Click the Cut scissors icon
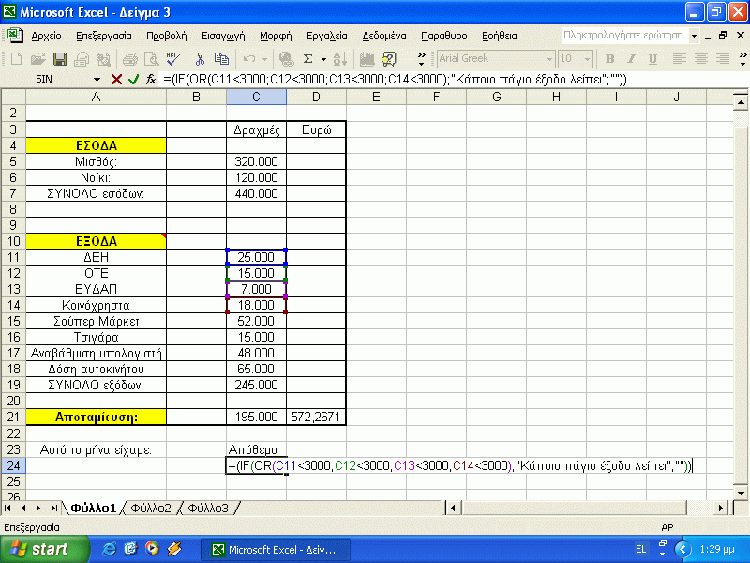 200,59
